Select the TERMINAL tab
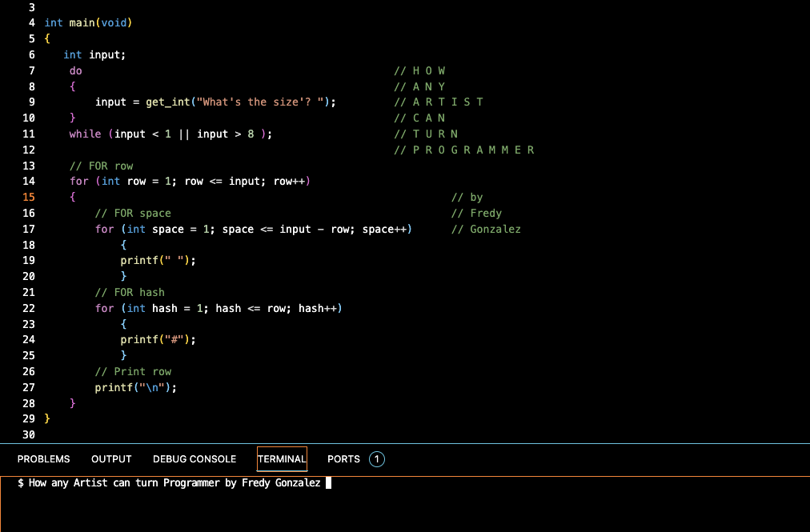Image resolution: width=810 pixels, height=532 pixels. pos(282,459)
